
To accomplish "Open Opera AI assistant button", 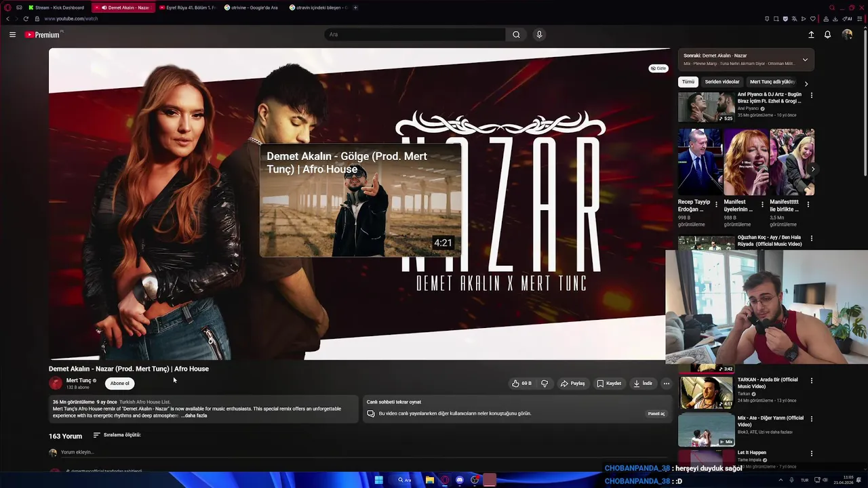I will pyautogui.click(x=847, y=18).
